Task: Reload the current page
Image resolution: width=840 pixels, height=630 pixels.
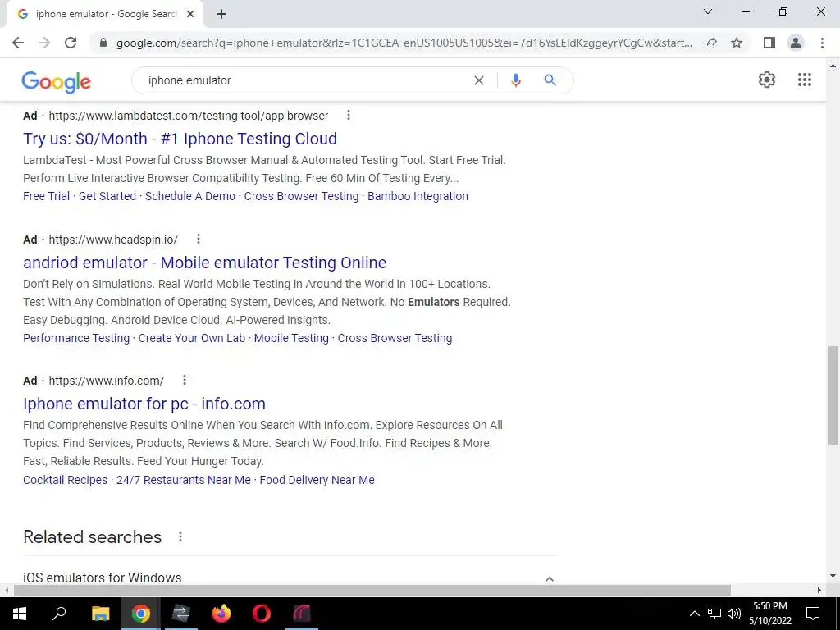Action: 71,43
